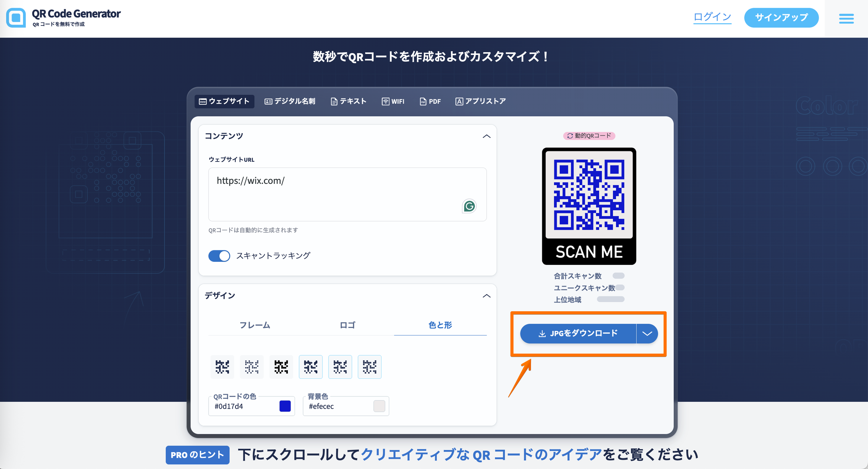Collapse the コンテンツ section
Image resolution: width=868 pixels, height=469 pixels.
(x=487, y=136)
